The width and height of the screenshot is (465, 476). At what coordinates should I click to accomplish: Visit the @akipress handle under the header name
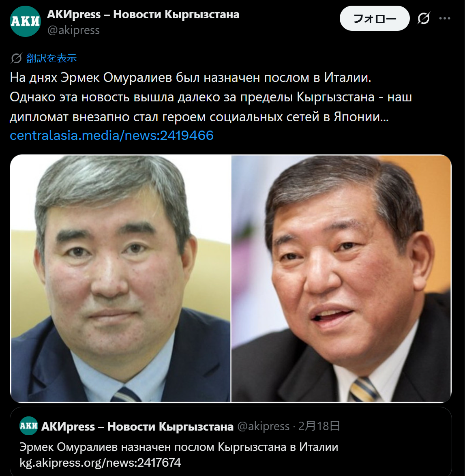point(73,30)
